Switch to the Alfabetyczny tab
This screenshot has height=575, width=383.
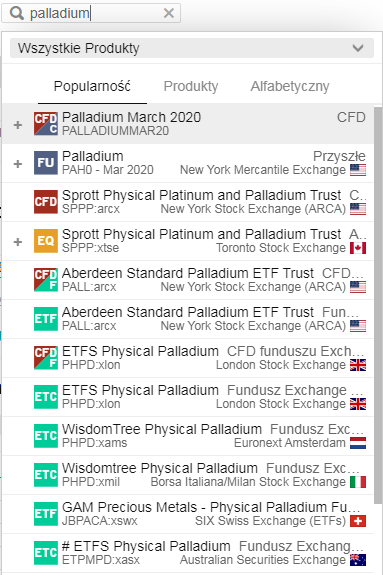(x=290, y=86)
